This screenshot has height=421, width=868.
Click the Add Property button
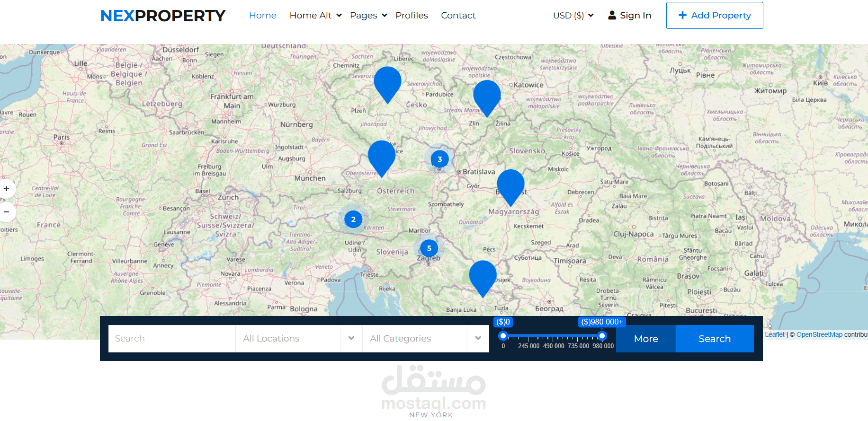pos(715,15)
